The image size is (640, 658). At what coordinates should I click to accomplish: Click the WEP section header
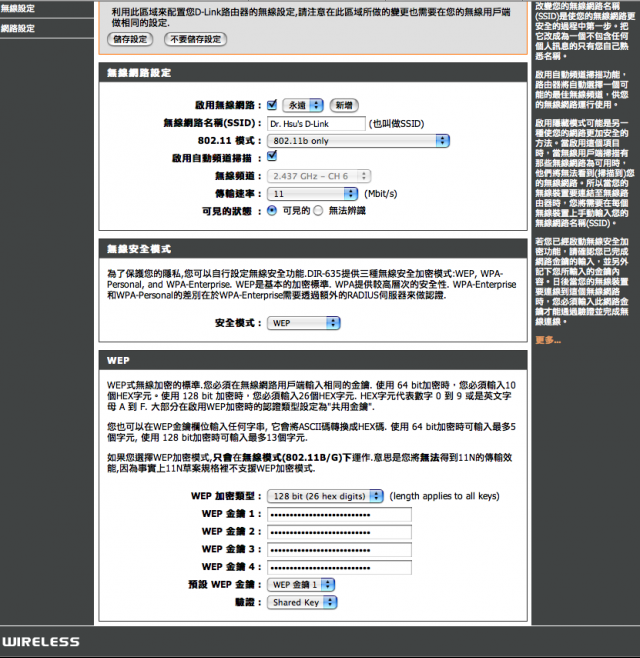tap(313, 360)
